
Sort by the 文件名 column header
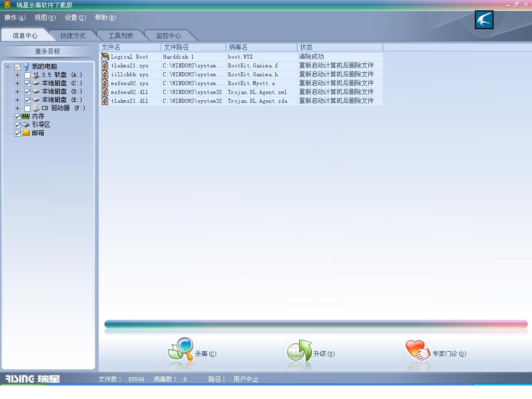point(130,47)
